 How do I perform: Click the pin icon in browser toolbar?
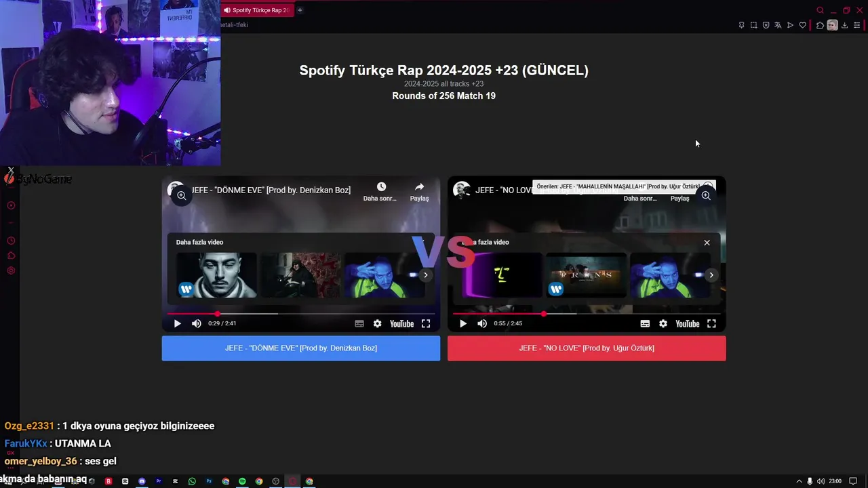coord(741,25)
